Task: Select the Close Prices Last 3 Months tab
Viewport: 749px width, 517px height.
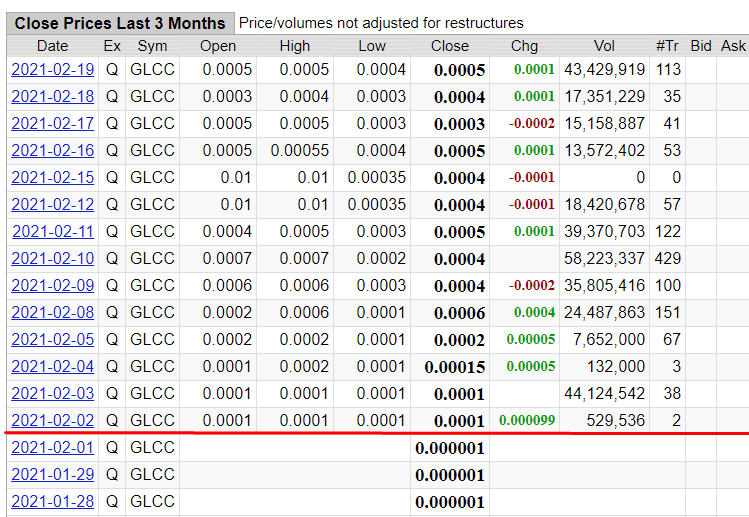Action: (119, 23)
